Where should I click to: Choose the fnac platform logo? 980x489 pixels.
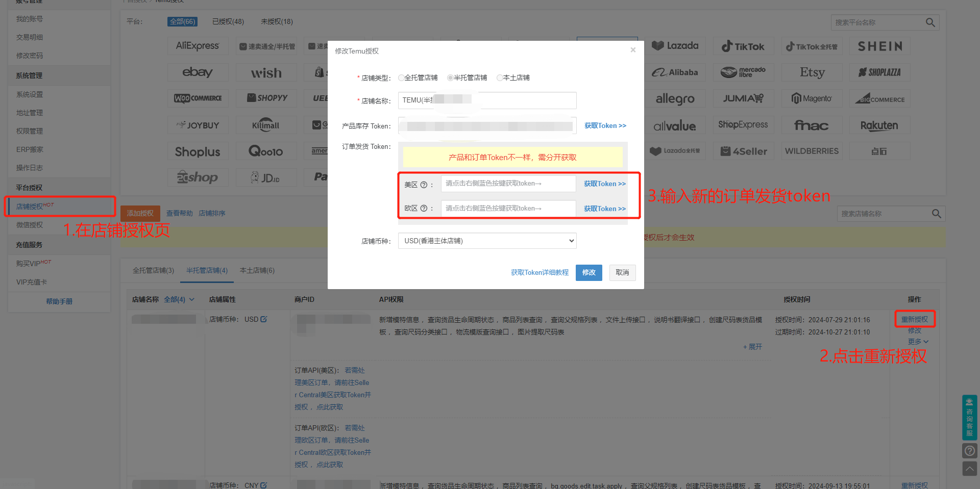pyautogui.click(x=812, y=125)
